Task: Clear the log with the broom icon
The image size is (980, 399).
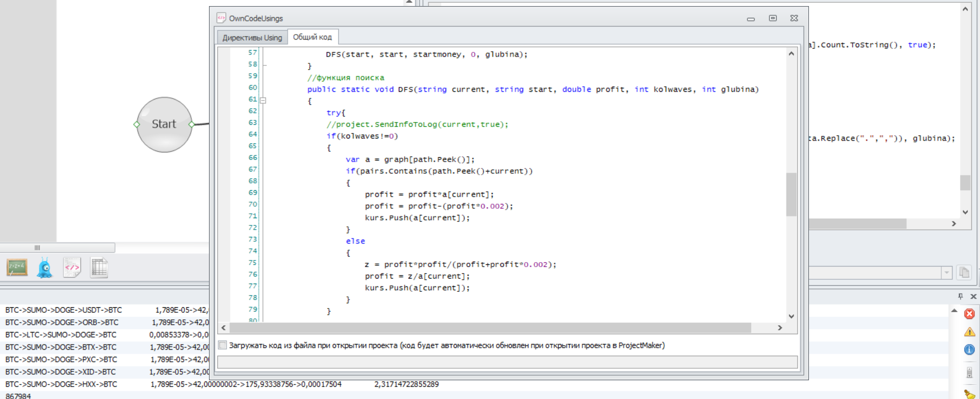Action: coord(970,394)
